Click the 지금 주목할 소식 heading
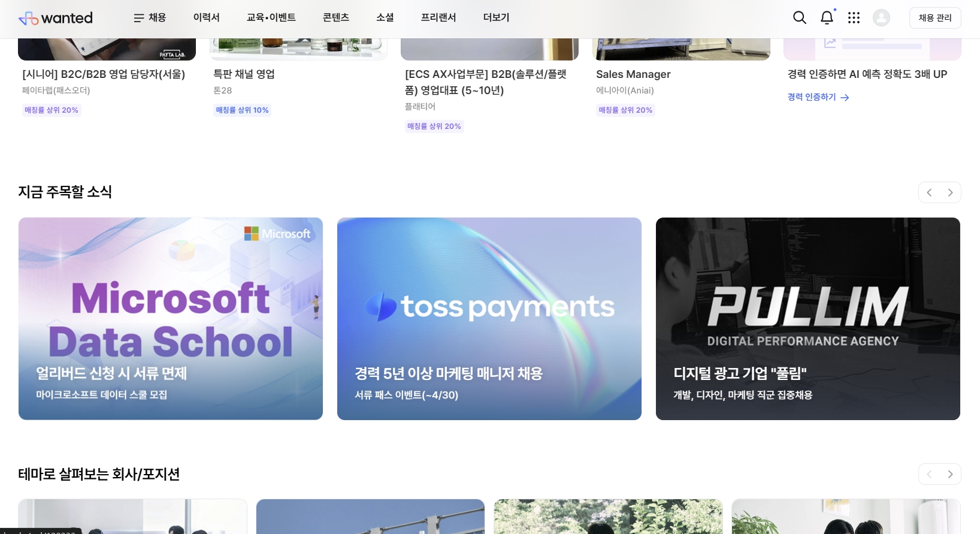This screenshot has height=534, width=980. [x=65, y=192]
